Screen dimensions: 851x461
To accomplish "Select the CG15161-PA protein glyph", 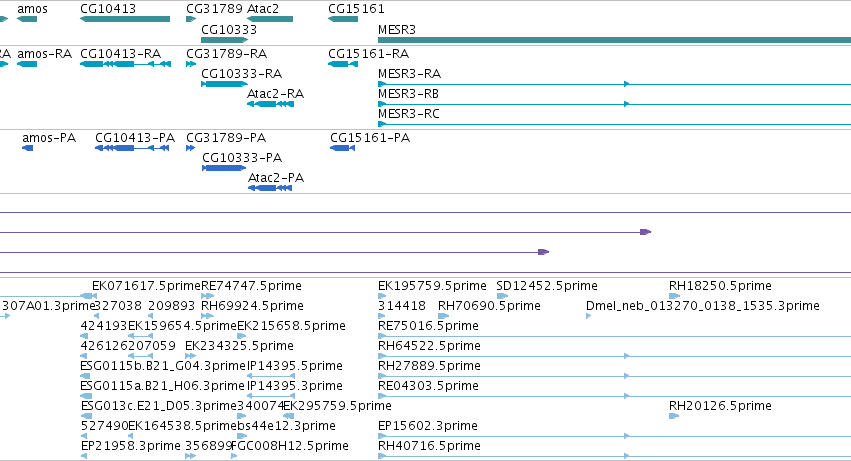I will coord(342,148).
